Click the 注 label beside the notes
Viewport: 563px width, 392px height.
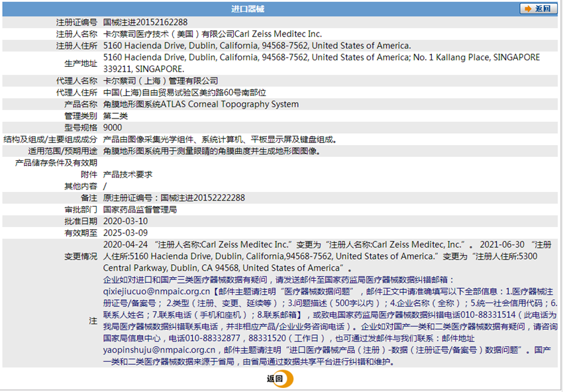[x=93, y=320]
